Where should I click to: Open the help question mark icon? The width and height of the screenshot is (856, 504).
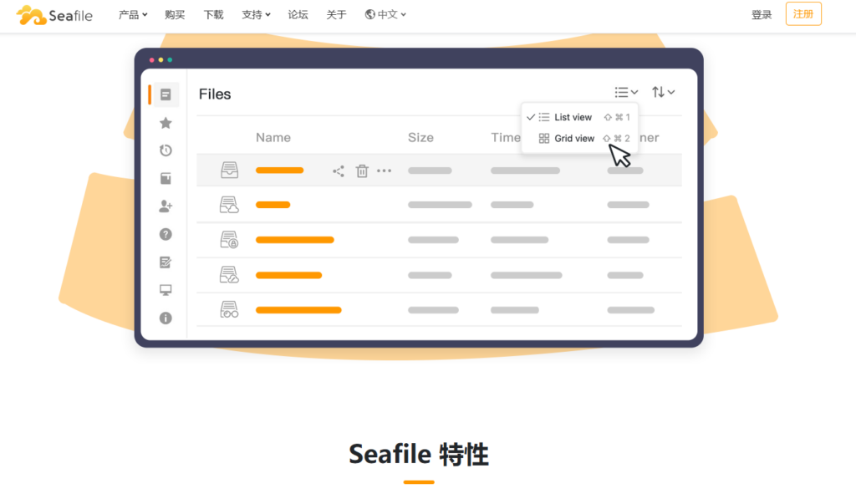coord(166,234)
